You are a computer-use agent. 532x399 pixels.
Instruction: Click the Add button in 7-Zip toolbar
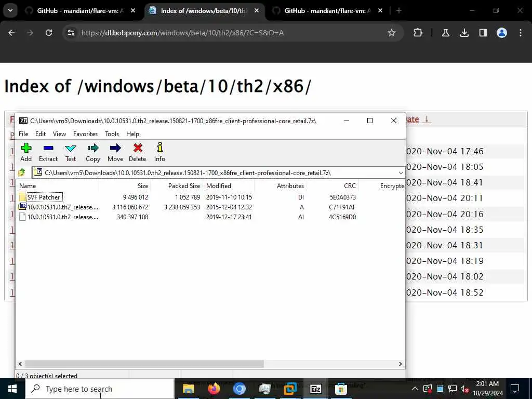click(26, 152)
